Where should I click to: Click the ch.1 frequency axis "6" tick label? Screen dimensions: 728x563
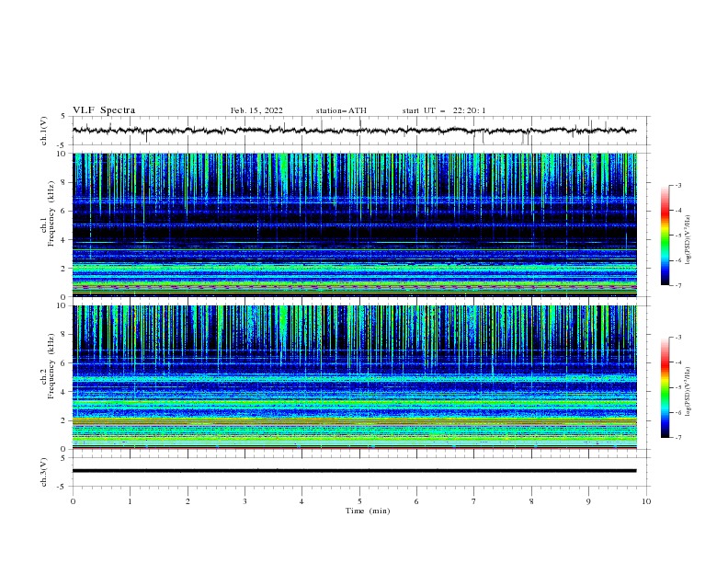point(63,211)
